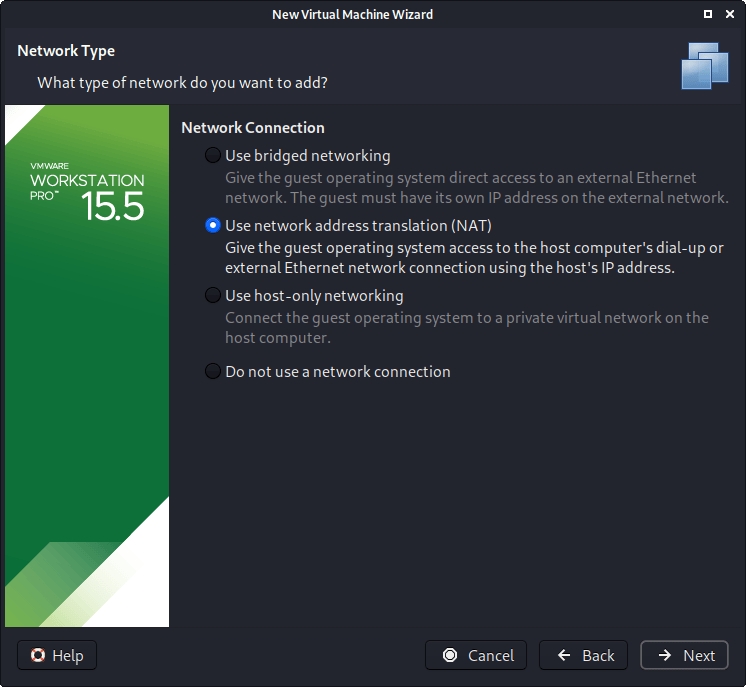Maximize the New Virtual Machine Wizard window
Screen dimensions: 746x687
(x=708, y=15)
